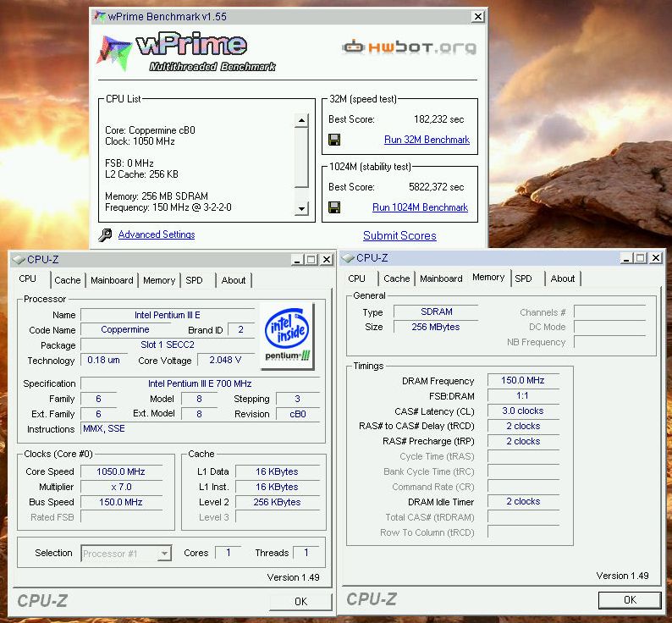Click the left CPU-Z title bar icon
672x623 pixels.
click(x=19, y=259)
